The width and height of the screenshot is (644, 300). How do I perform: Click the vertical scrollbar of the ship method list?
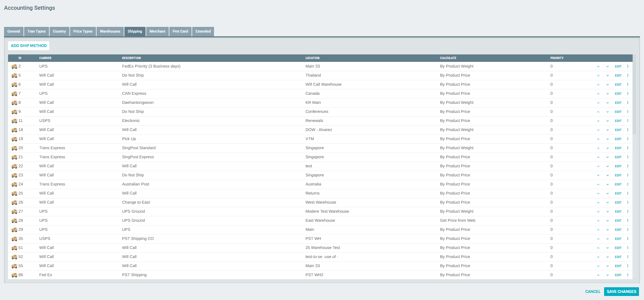[x=634, y=95]
